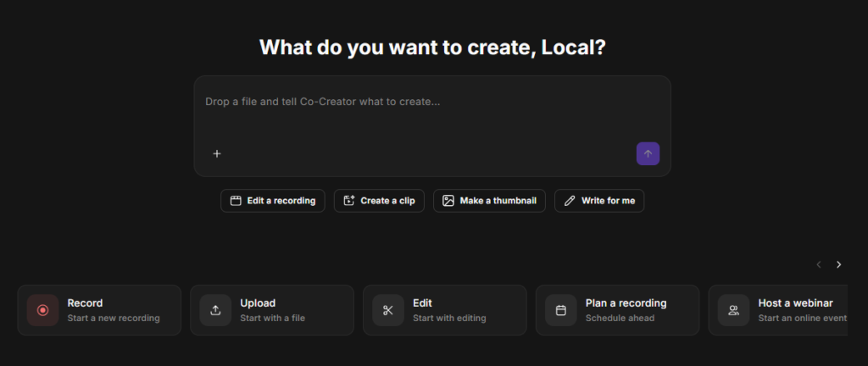Choose the Write for me suggestion
Viewport: 868px width, 366px height.
[x=599, y=201]
